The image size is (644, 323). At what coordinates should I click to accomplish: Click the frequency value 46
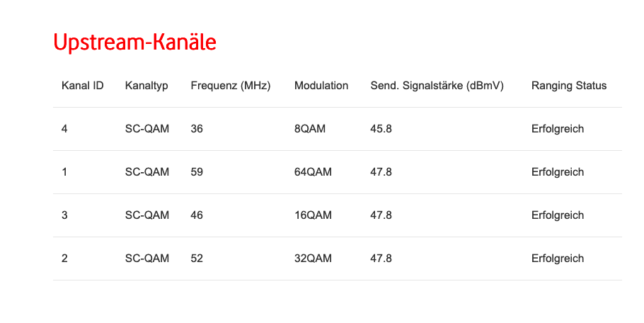(x=197, y=215)
